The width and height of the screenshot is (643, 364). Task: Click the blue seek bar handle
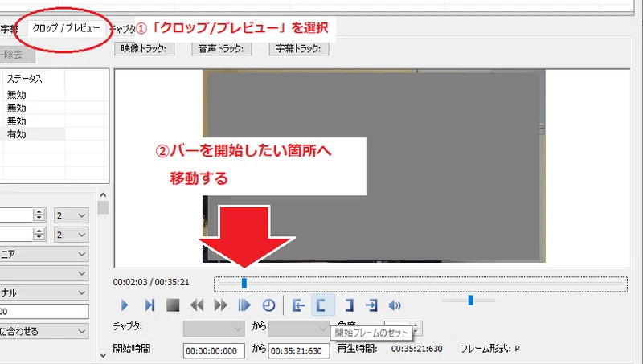pyautogui.click(x=244, y=283)
